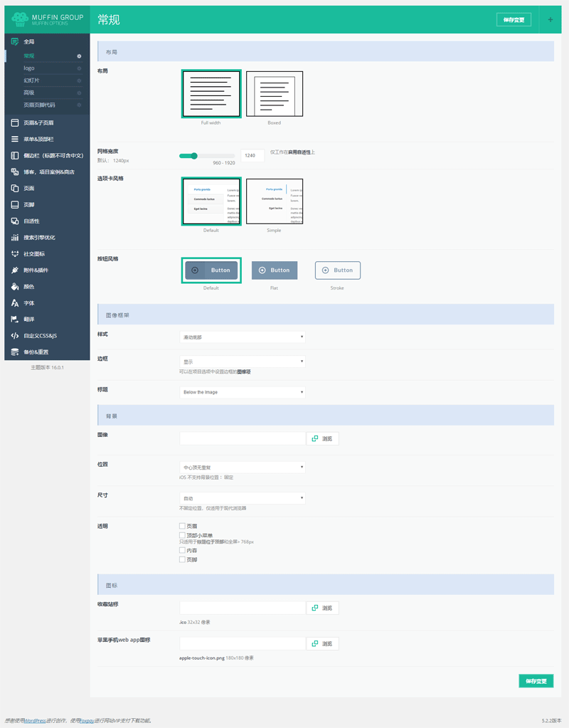569x728 pixels.
Task: Open the 颜色 paint bucket icon
Action: pyautogui.click(x=14, y=287)
